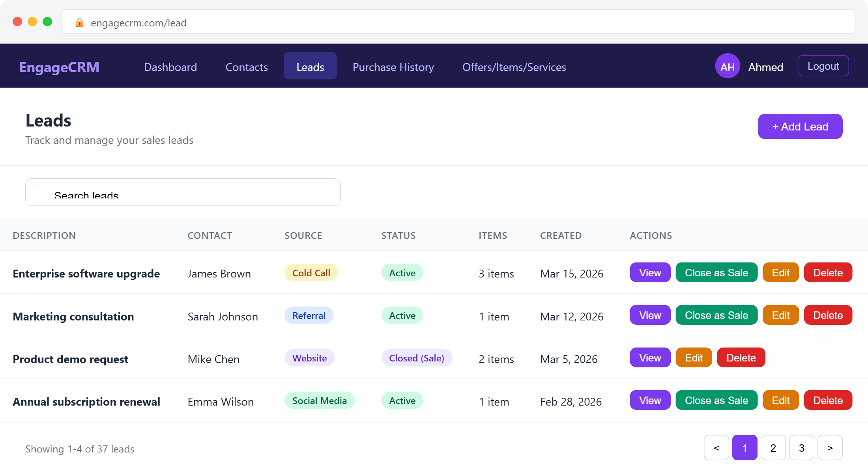The image size is (868, 473).
Task: Switch to the Contacts tab
Action: [246, 67]
